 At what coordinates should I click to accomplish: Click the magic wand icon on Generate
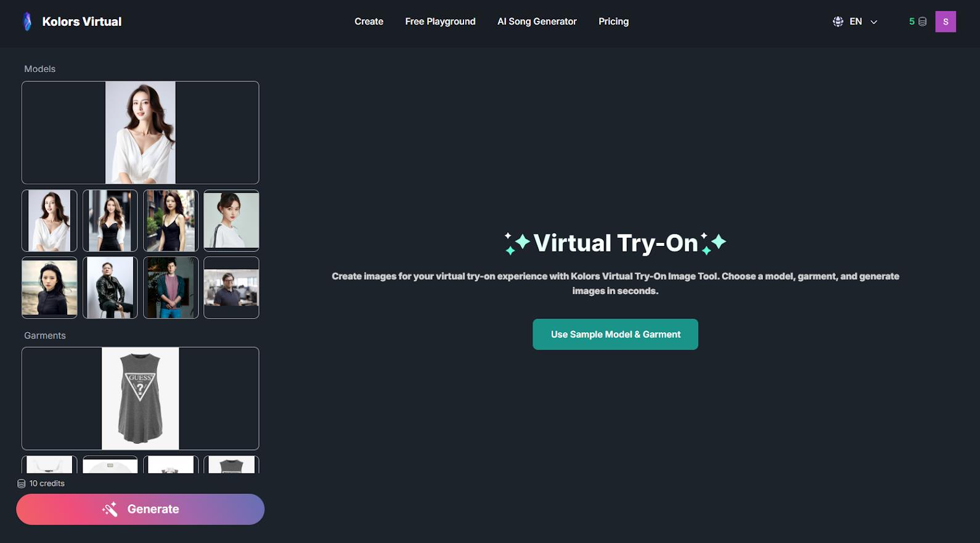110,509
